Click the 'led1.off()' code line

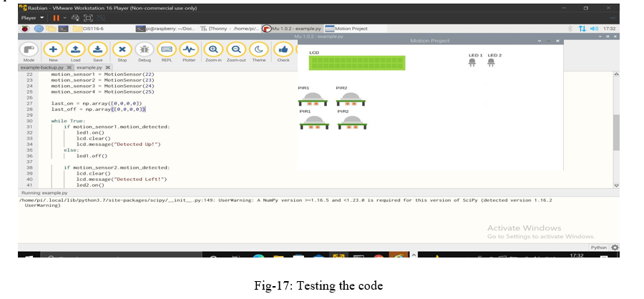point(92,156)
